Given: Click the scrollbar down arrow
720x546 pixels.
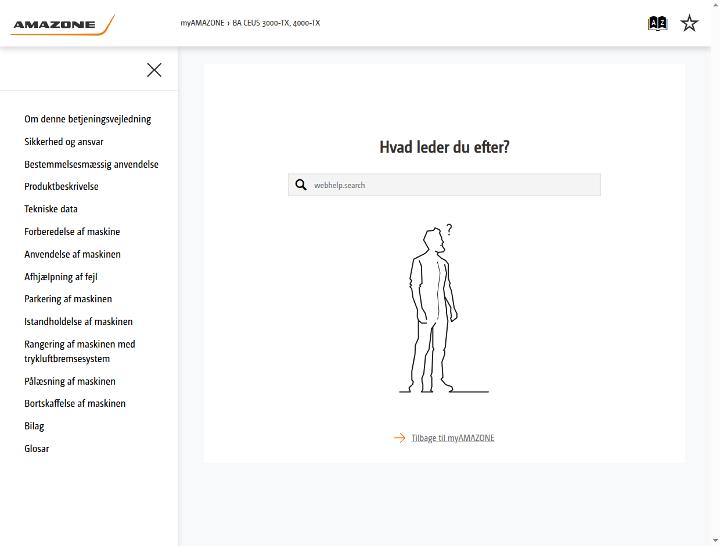Looking at the screenshot, I should pyautogui.click(x=715, y=541).
